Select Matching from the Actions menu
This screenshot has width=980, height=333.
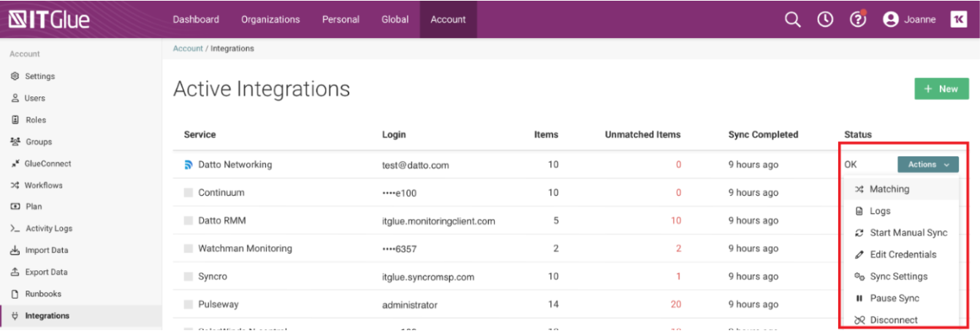pos(900,189)
